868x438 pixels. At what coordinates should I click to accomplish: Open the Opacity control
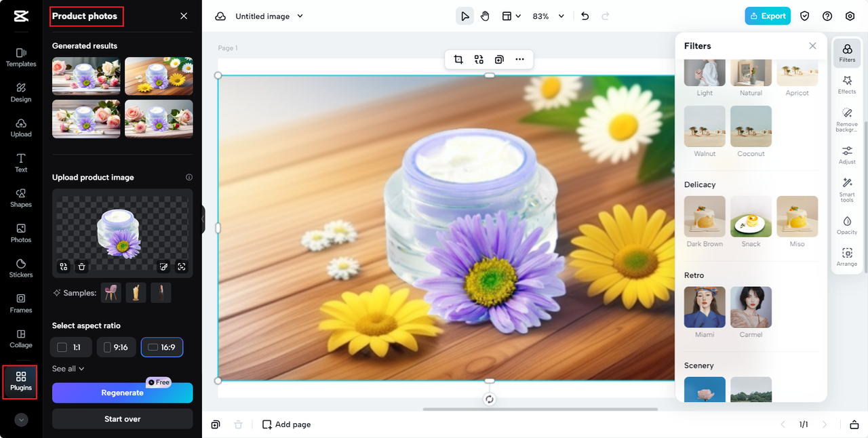pyautogui.click(x=847, y=225)
